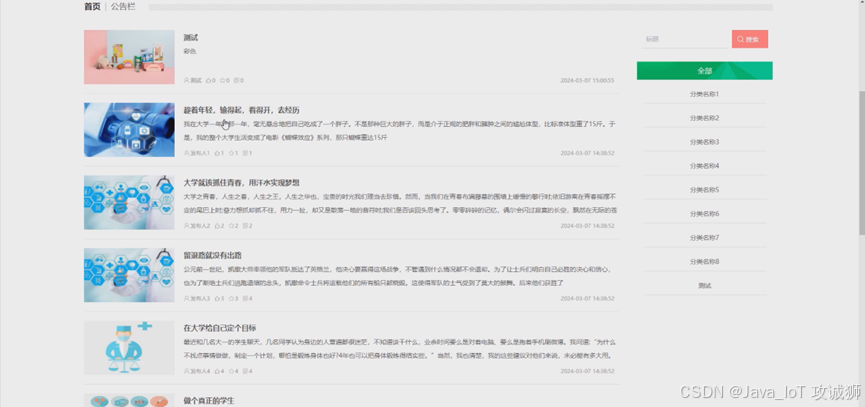Open the post titled 测试
The height and width of the screenshot is (407, 865).
[191, 38]
